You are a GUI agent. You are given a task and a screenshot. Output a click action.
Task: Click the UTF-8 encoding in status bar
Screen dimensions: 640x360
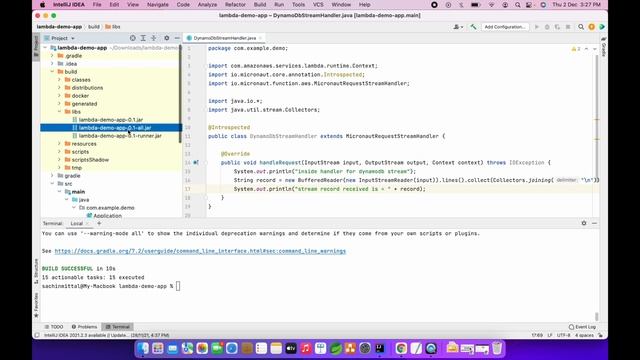[x=563, y=335]
